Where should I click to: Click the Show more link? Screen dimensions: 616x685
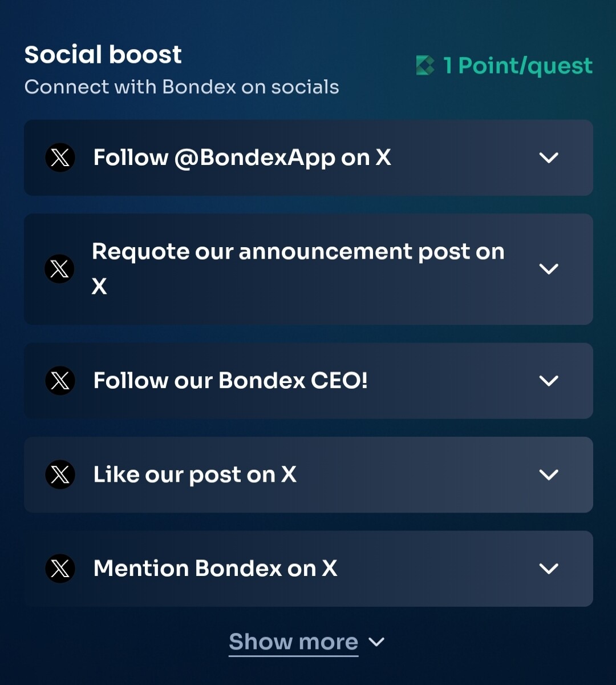pos(293,642)
